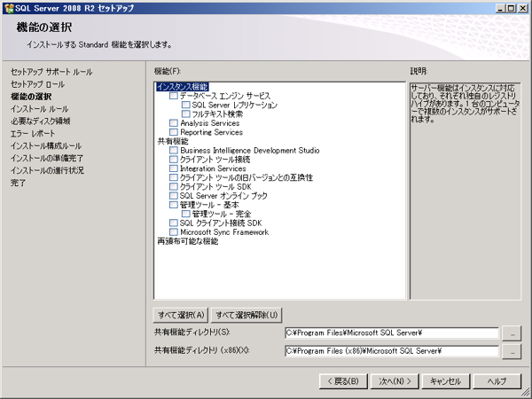The image size is (532, 399).
Task: Tick Microsoft Sync Framework checkbox
Action: (174, 232)
